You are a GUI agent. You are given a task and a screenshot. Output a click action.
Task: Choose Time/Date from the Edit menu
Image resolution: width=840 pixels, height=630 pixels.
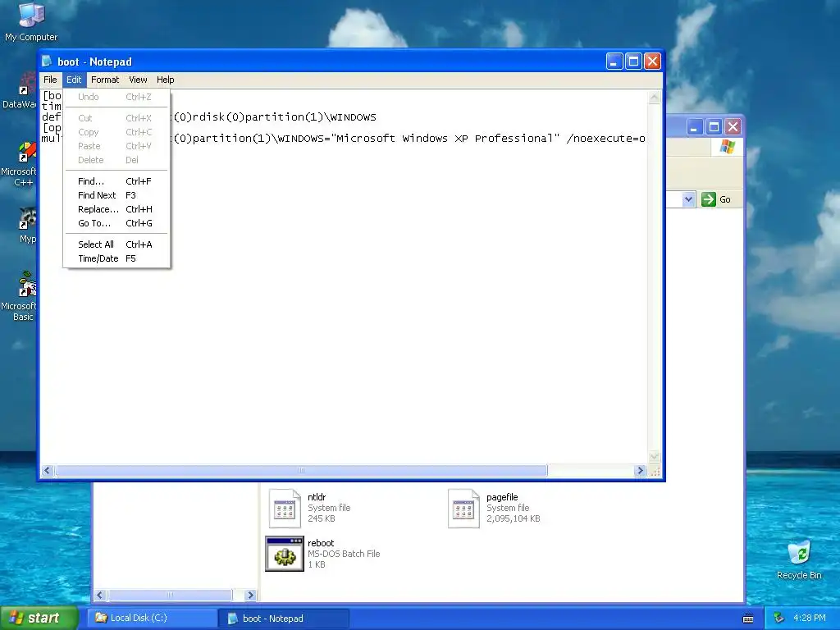tap(116, 258)
